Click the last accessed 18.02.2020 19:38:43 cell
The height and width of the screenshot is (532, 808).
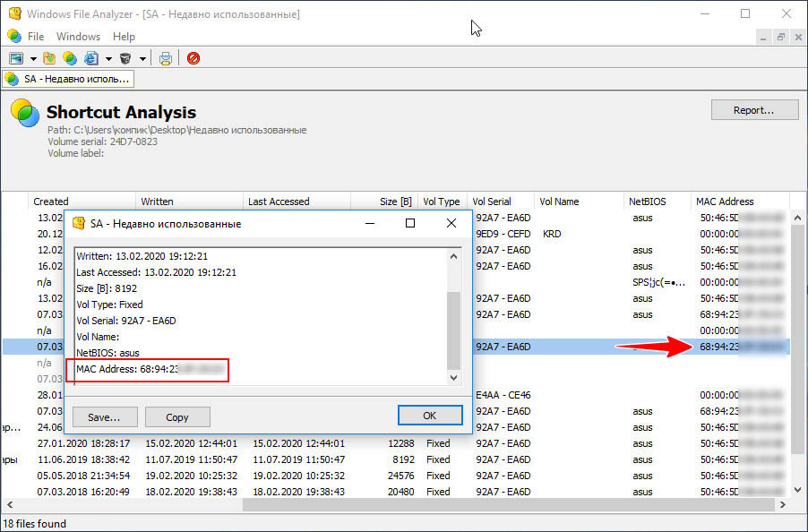(299, 492)
